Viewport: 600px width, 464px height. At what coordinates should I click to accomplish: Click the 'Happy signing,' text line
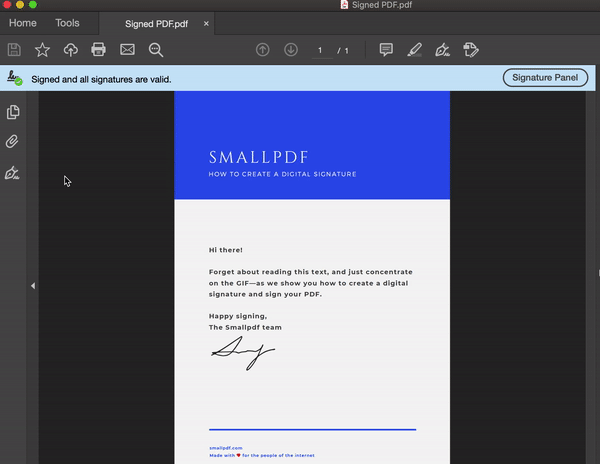(238, 316)
